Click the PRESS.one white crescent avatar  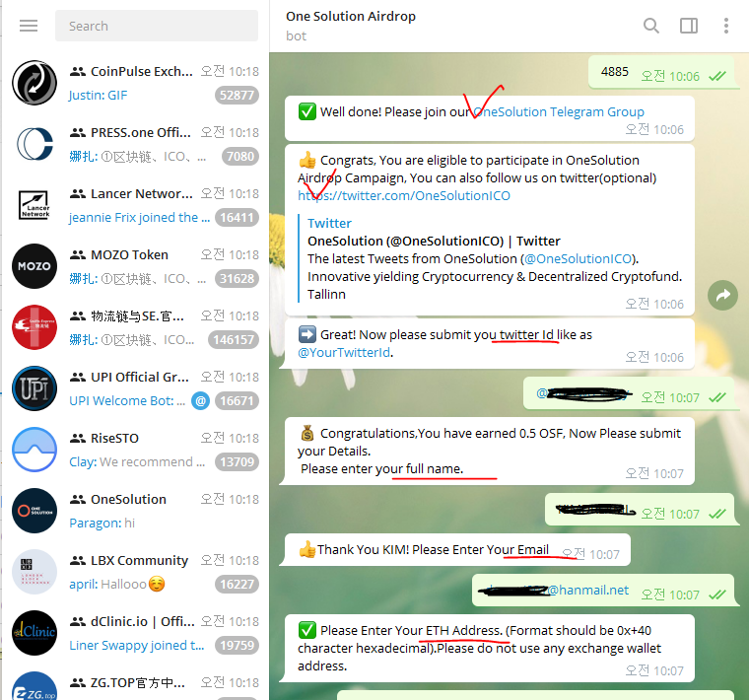coord(34,144)
